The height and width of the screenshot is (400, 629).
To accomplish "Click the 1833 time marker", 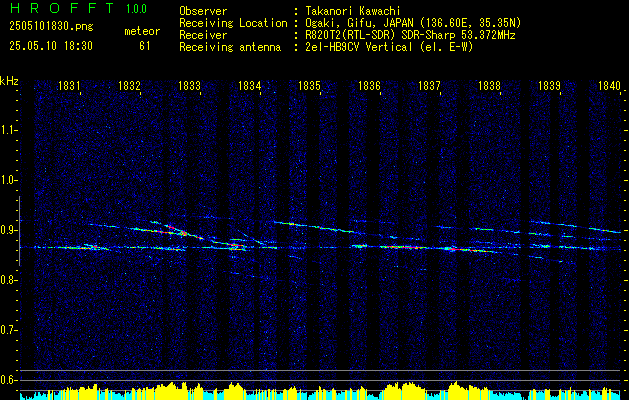I will (189, 85).
